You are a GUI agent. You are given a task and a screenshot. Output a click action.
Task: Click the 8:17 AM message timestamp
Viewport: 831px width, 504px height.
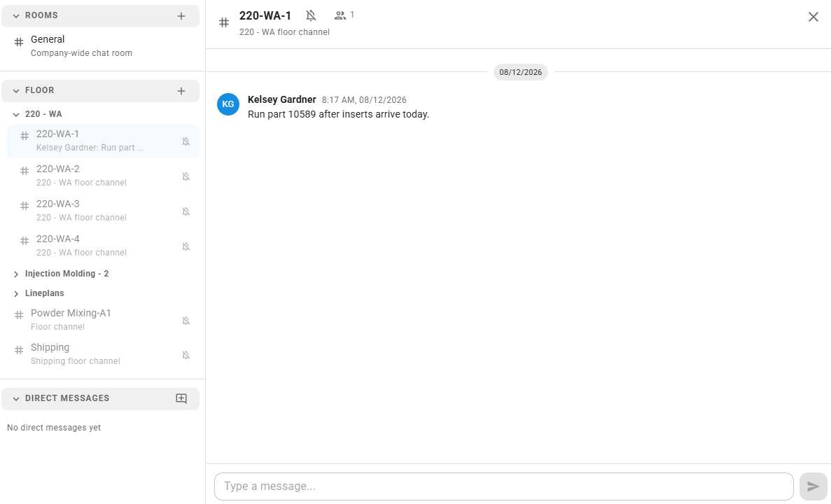coord(364,100)
